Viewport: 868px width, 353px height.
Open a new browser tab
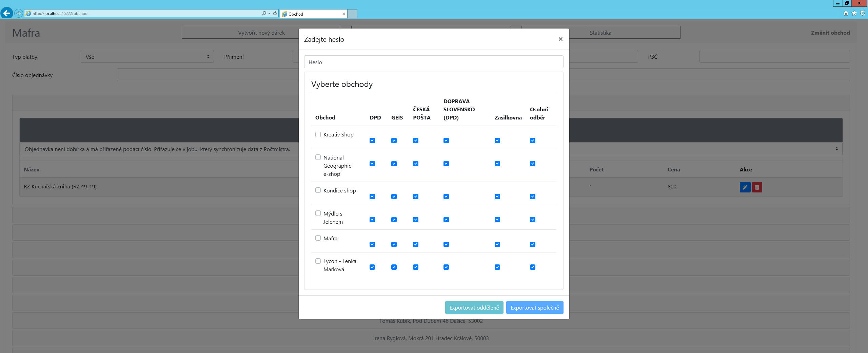[x=352, y=14]
